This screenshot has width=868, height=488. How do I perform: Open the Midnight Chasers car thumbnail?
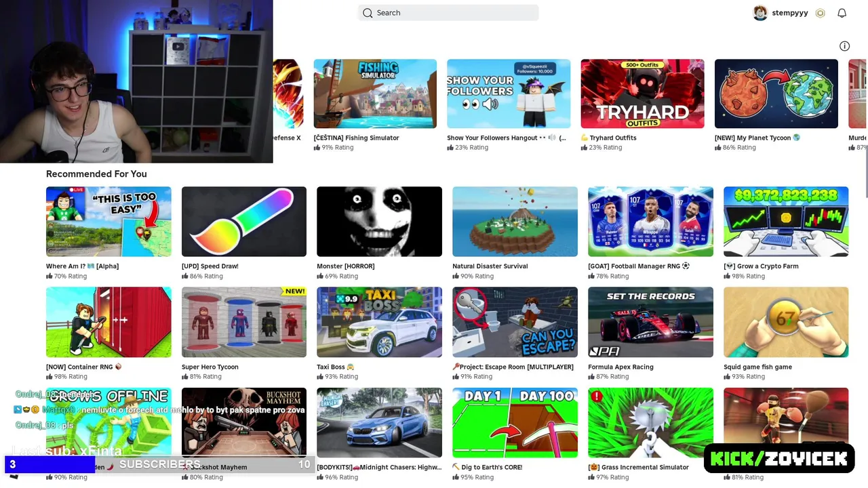click(379, 422)
